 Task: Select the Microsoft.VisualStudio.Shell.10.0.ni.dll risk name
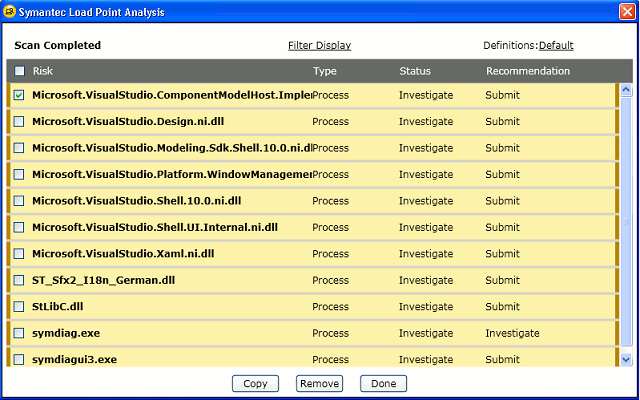137,201
